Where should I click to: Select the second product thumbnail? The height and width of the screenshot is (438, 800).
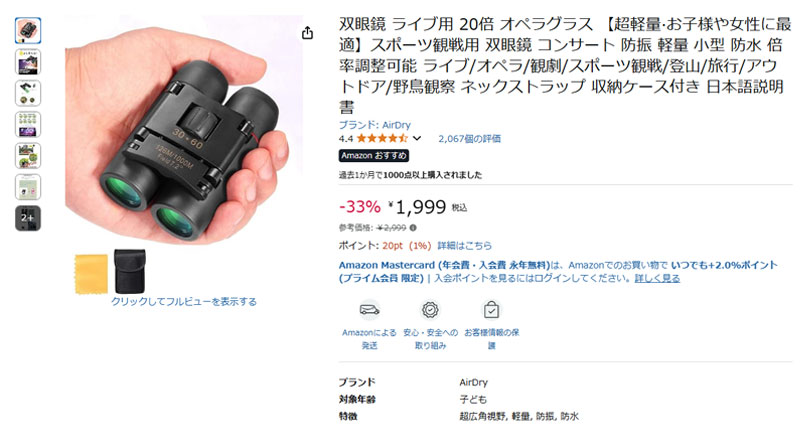[x=28, y=62]
